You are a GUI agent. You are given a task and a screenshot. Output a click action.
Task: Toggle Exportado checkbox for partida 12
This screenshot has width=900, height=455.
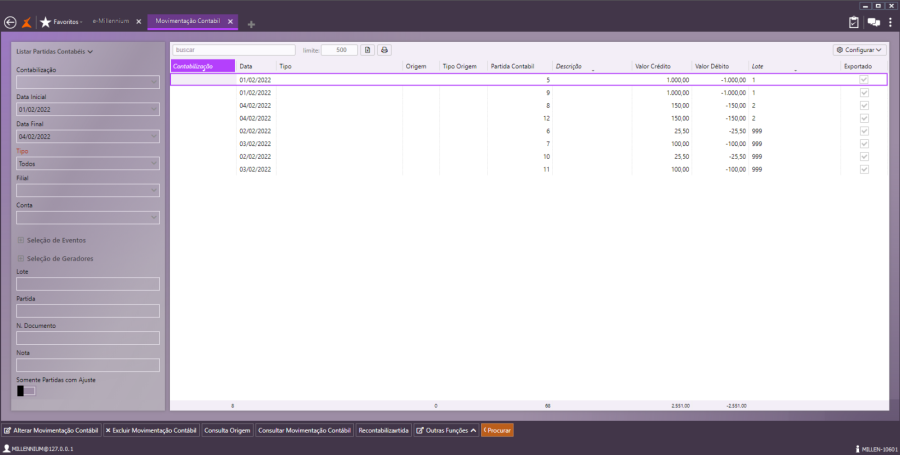[x=864, y=118]
